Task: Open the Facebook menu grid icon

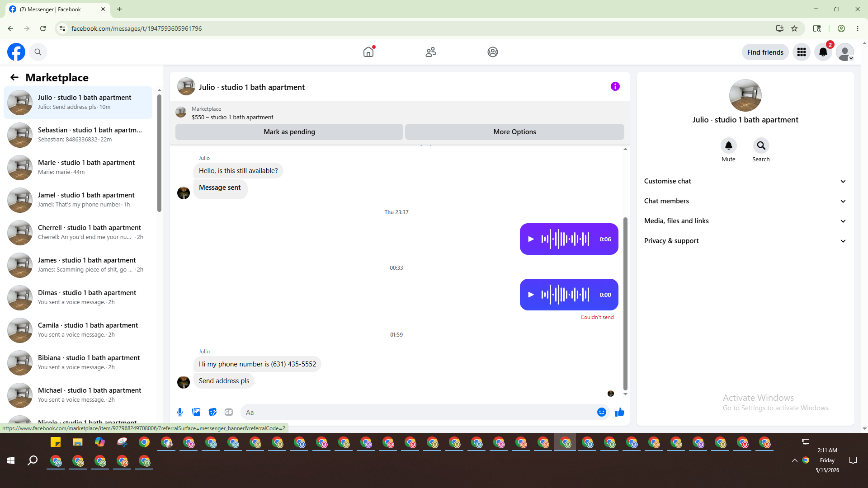Action: pyautogui.click(x=802, y=52)
